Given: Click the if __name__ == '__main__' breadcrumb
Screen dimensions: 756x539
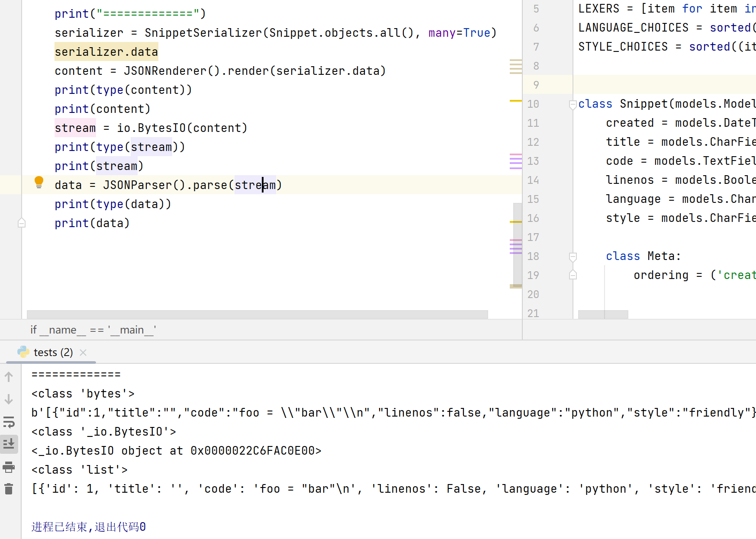Looking at the screenshot, I should (93, 330).
